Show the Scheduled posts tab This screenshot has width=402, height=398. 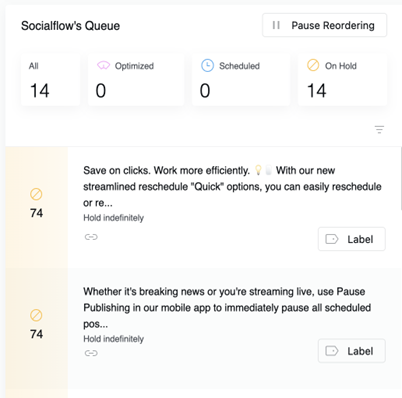tap(241, 80)
